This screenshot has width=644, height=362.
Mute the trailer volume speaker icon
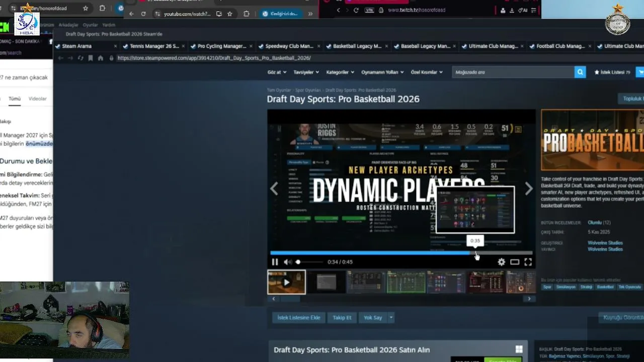pyautogui.click(x=287, y=262)
